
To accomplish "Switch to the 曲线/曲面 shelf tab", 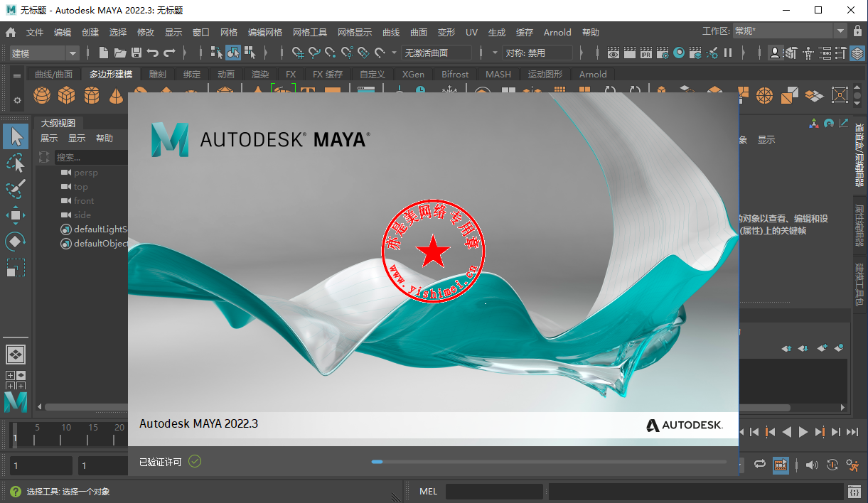I will [x=54, y=74].
